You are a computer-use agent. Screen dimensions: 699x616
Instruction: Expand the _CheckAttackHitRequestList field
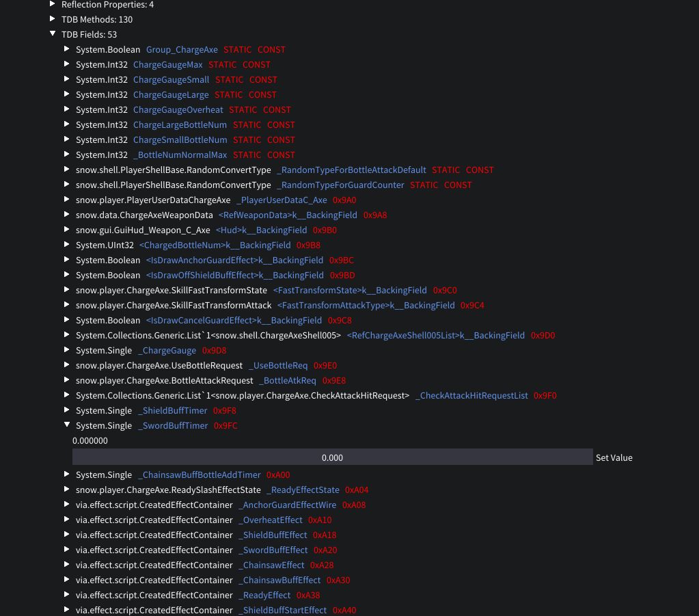67,395
